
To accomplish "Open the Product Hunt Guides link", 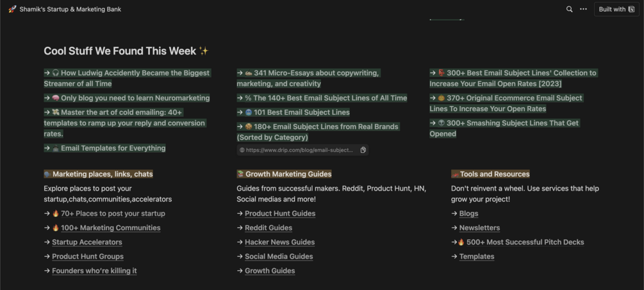I will (280, 214).
